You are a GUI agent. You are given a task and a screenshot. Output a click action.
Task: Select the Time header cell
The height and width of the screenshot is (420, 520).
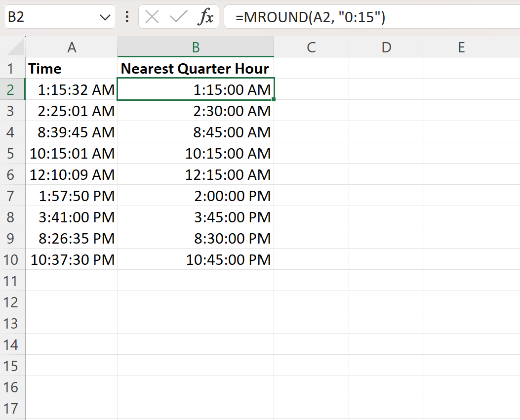72,68
